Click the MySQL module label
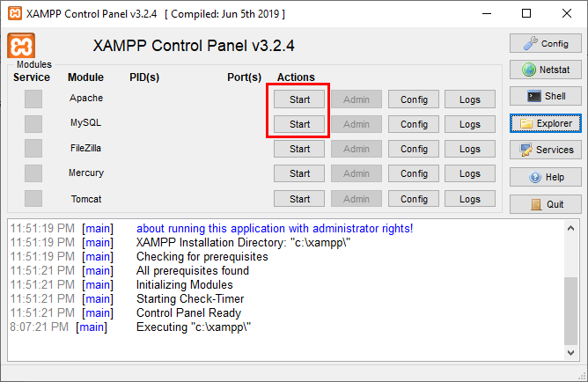Viewport: 588px width, 382px height. (86, 122)
